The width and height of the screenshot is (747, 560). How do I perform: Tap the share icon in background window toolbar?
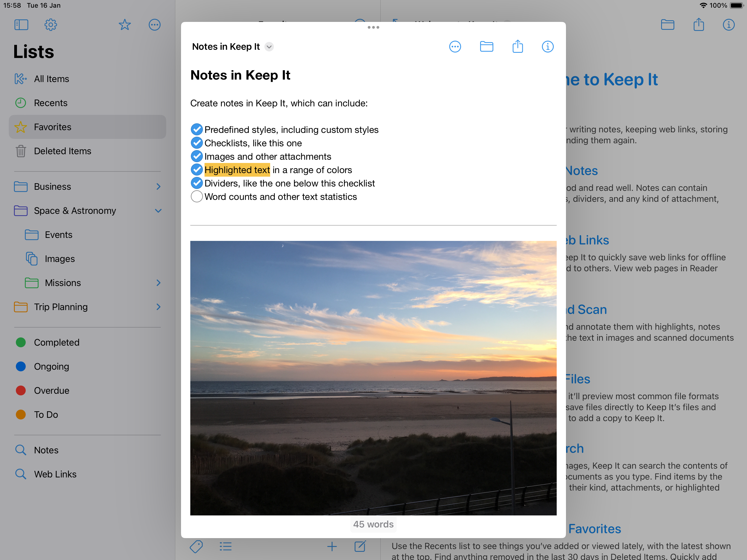click(698, 24)
